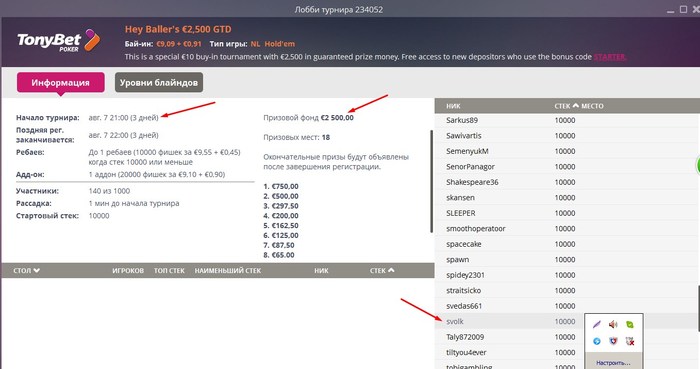Click the blue round arrow tray icon
Image resolution: width=700 pixels, height=369 pixels.
click(597, 341)
